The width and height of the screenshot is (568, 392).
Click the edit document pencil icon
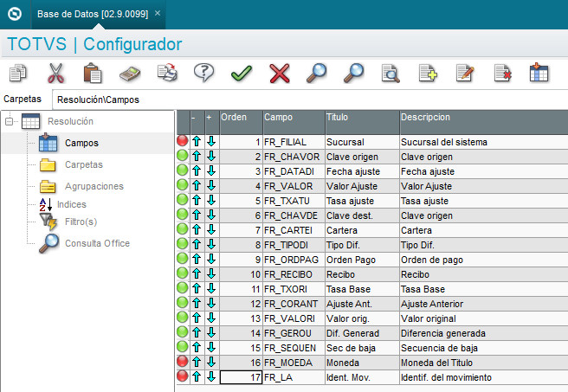pyautogui.click(x=465, y=73)
